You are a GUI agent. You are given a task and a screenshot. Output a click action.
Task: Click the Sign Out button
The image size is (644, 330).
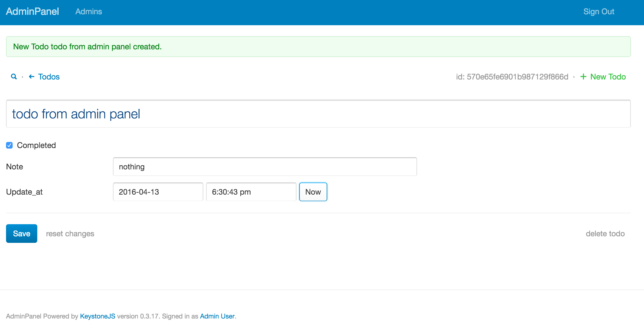click(598, 11)
